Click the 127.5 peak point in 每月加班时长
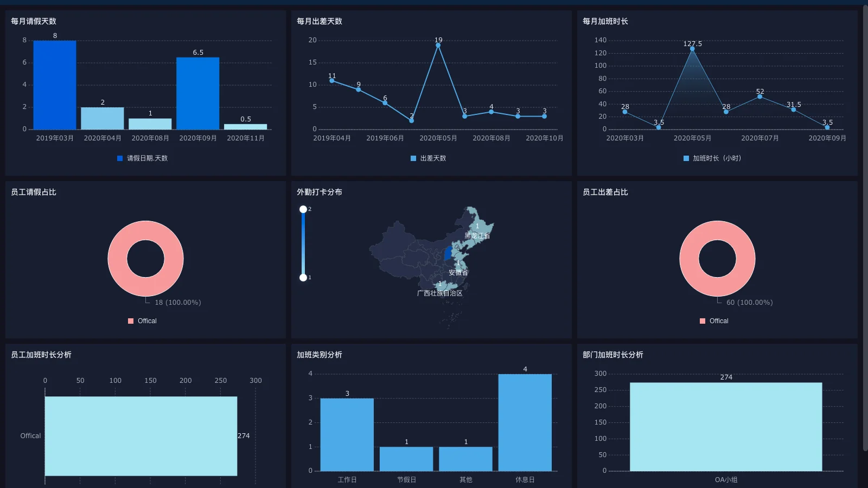The height and width of the screenshot is (488, 868). tap(692, 49)
